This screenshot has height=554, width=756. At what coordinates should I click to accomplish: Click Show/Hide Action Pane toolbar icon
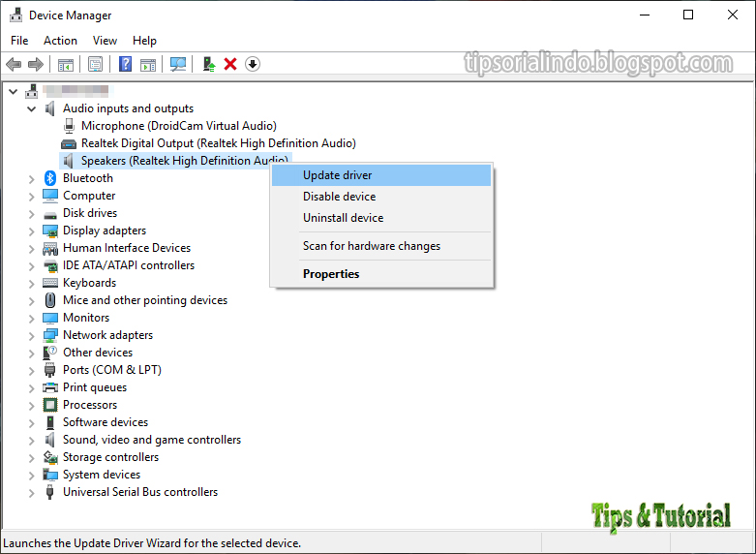point(148,64)
